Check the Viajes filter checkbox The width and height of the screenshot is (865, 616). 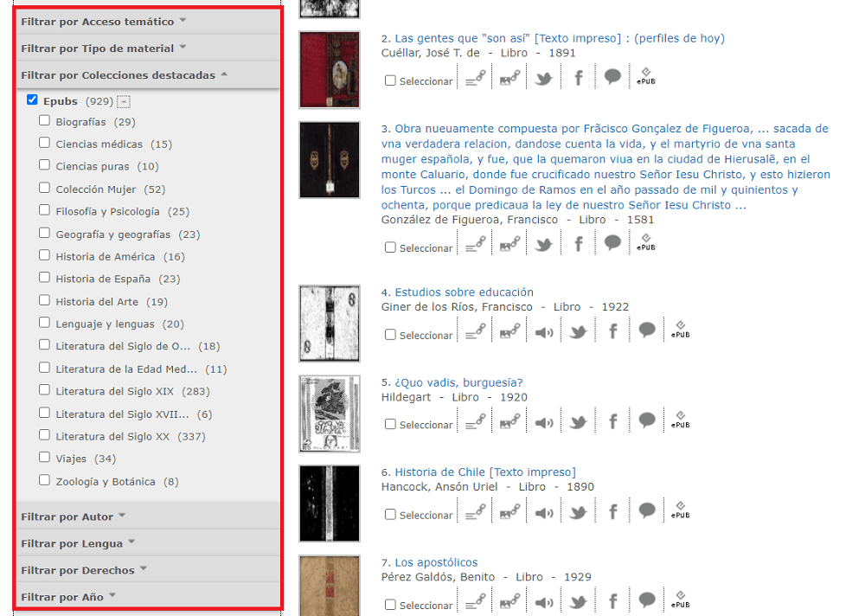45,457
